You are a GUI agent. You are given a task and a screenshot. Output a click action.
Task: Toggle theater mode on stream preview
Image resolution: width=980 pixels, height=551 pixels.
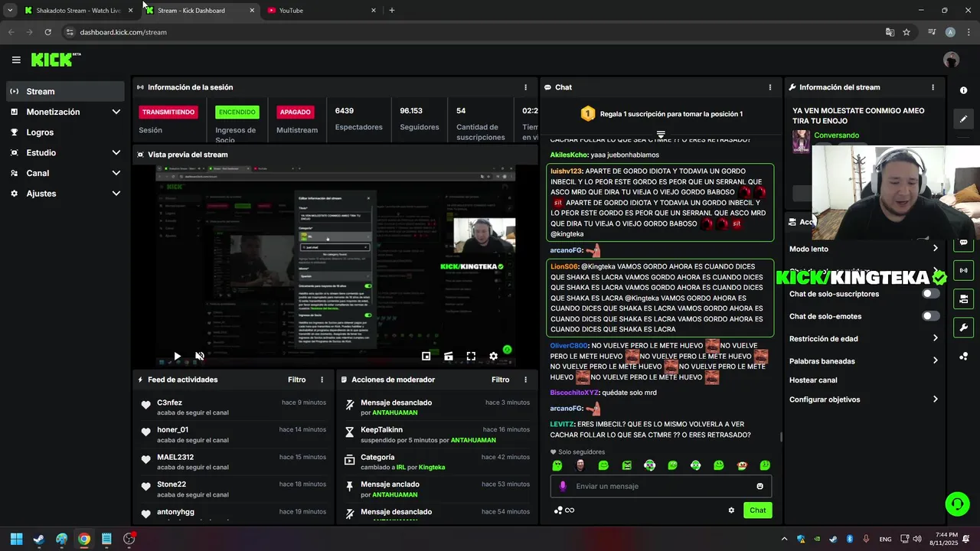[449, 356]
